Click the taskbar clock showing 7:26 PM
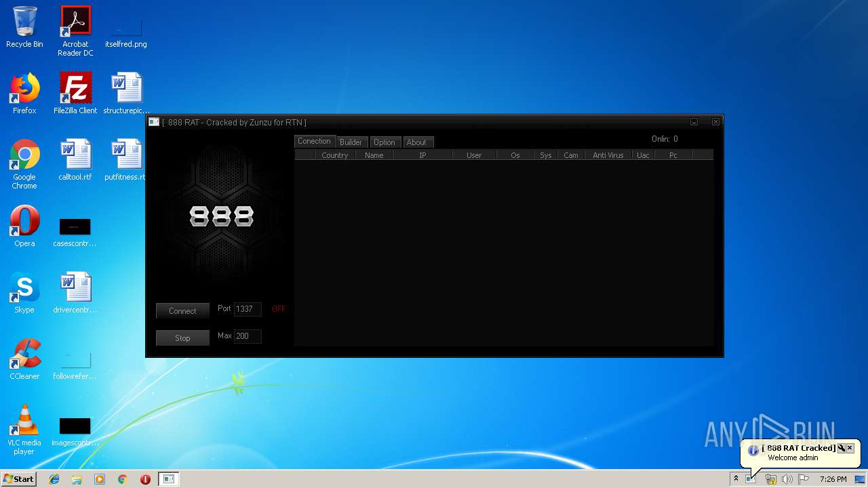This screenshot has height=488, width=868. [x=833, y=479]
